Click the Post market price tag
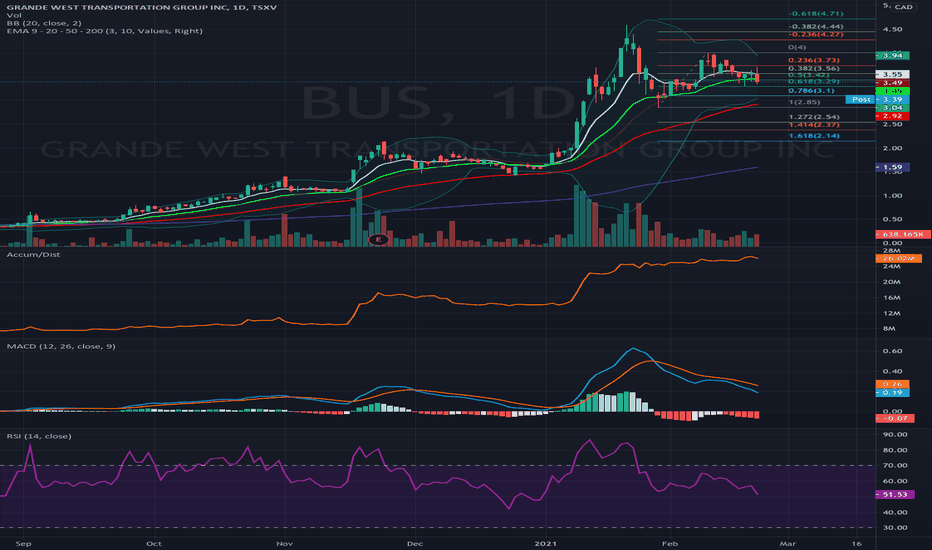 point(861,99)
